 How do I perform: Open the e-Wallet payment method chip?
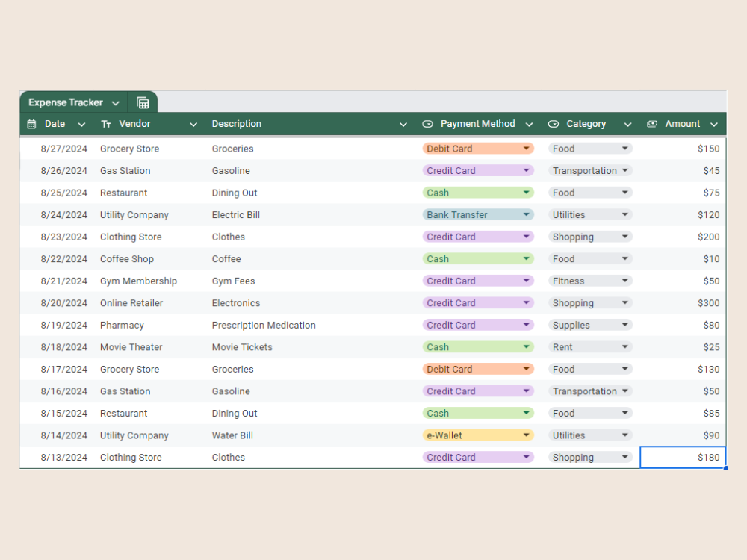click(478, 435)
